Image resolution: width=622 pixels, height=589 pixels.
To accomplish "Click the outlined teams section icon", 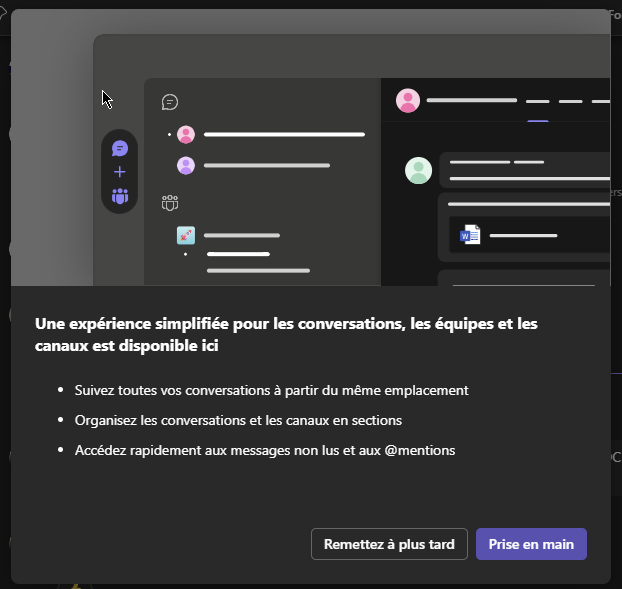I will [170, 202].
